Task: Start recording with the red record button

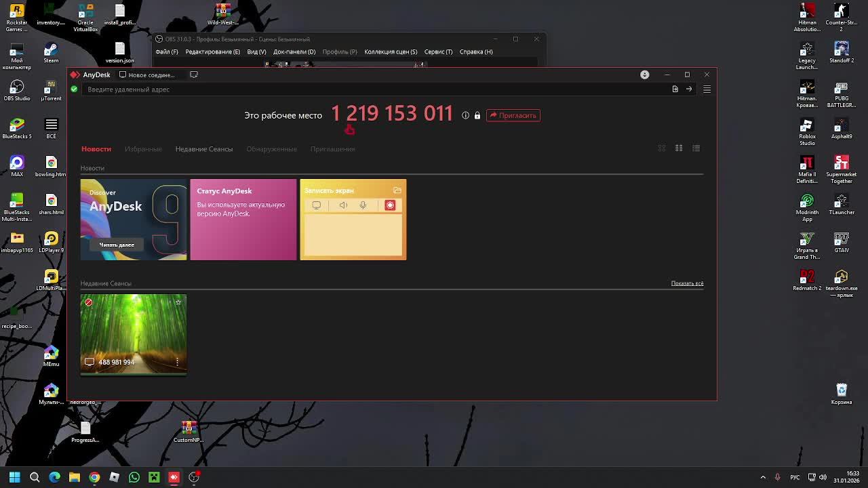Action: (390, 205)
